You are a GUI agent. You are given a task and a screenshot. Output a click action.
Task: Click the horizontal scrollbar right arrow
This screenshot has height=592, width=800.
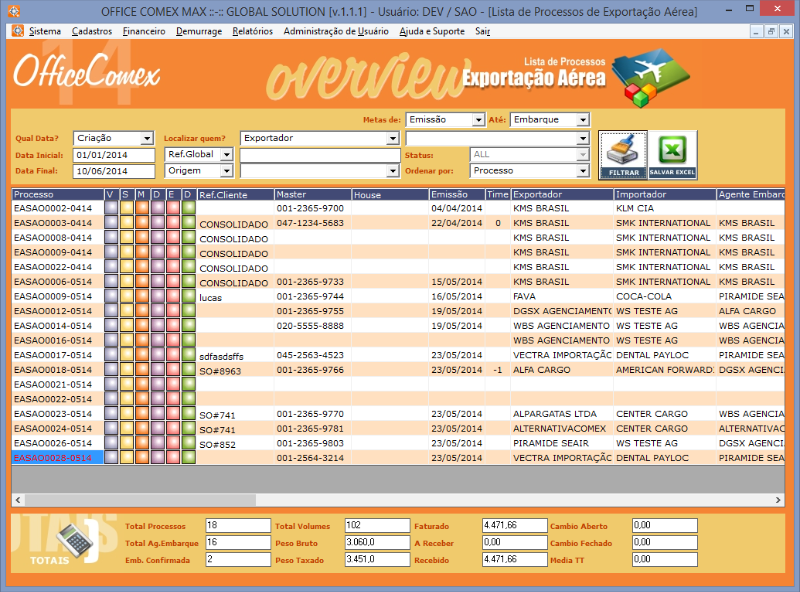coord(779,499)
